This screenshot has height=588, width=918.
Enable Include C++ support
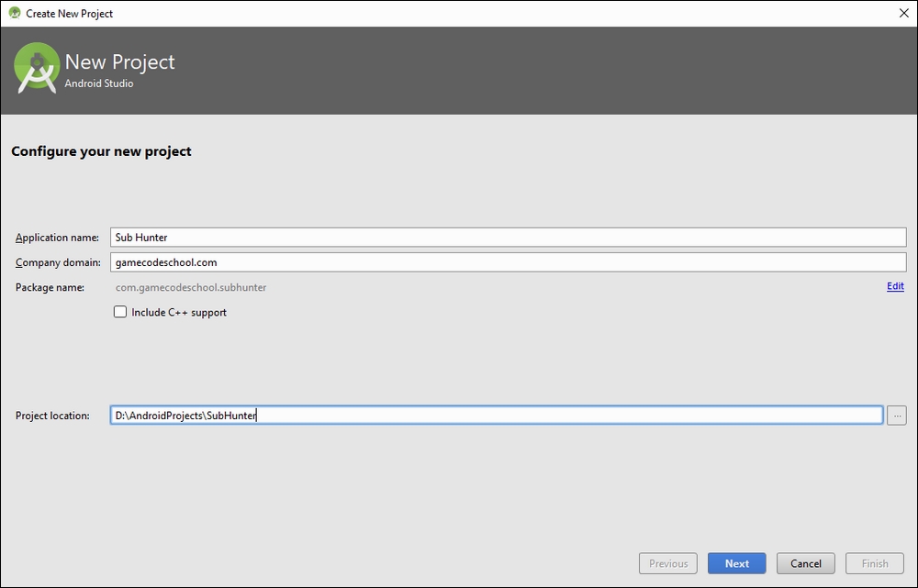click(x=120, y=311)
